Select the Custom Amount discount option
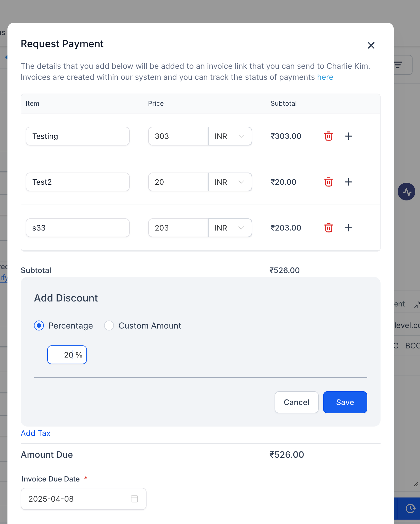 tap(109, 325)
